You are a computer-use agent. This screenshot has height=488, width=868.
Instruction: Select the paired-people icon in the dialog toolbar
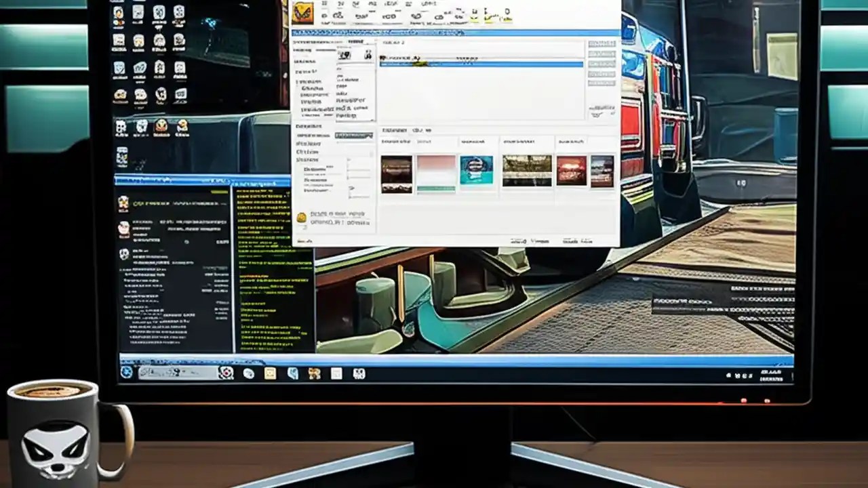(x=368, y=56)
